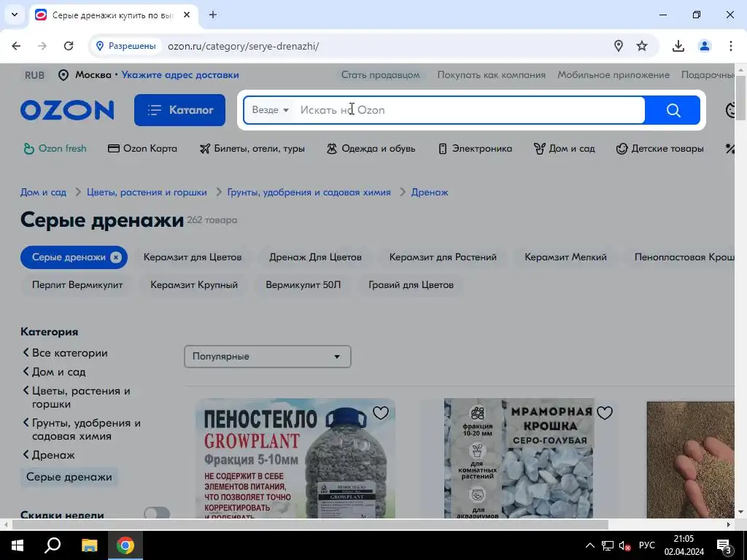Image resolution: width=747 pixels, height=560 pixels.
Task: Select the Керамзит для Растений chip
Action: [443, 257]
